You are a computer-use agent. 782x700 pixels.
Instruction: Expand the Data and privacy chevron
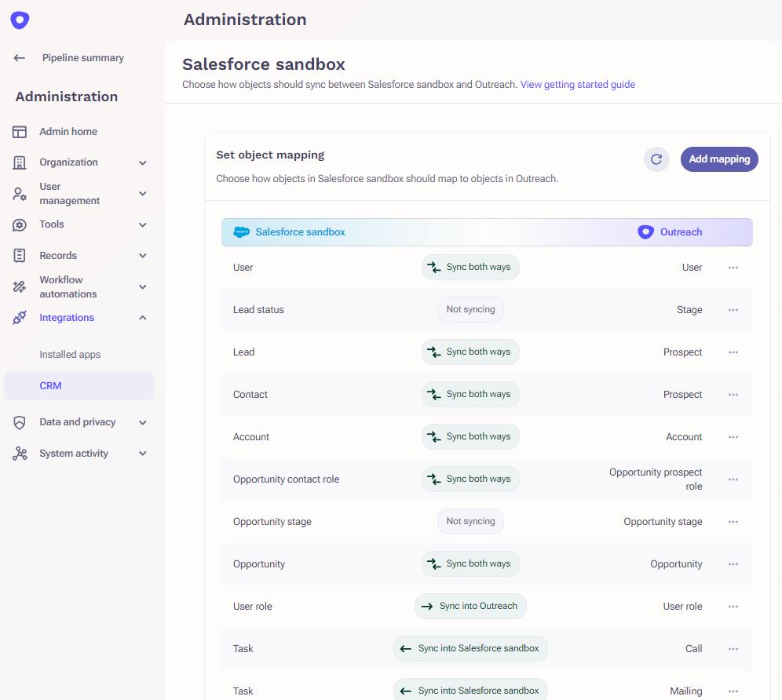(143, 422)
